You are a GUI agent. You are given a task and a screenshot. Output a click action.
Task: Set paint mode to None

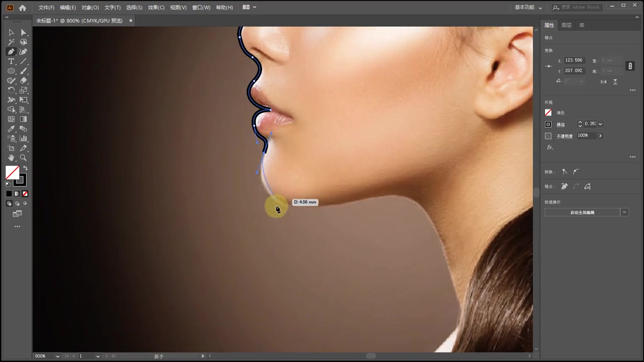pyautogui.click(x=25, y=194)
